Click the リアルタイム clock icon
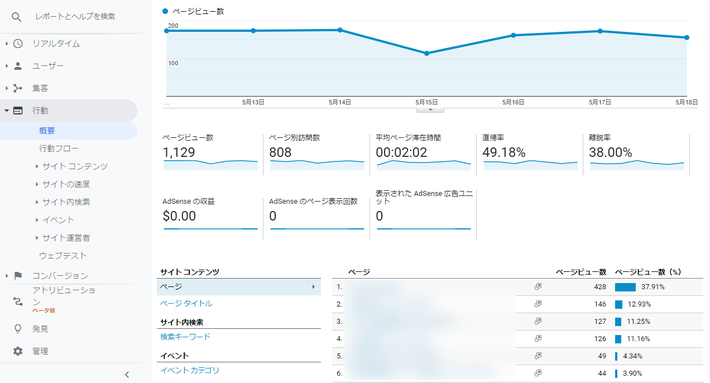 tap(18, 43)
